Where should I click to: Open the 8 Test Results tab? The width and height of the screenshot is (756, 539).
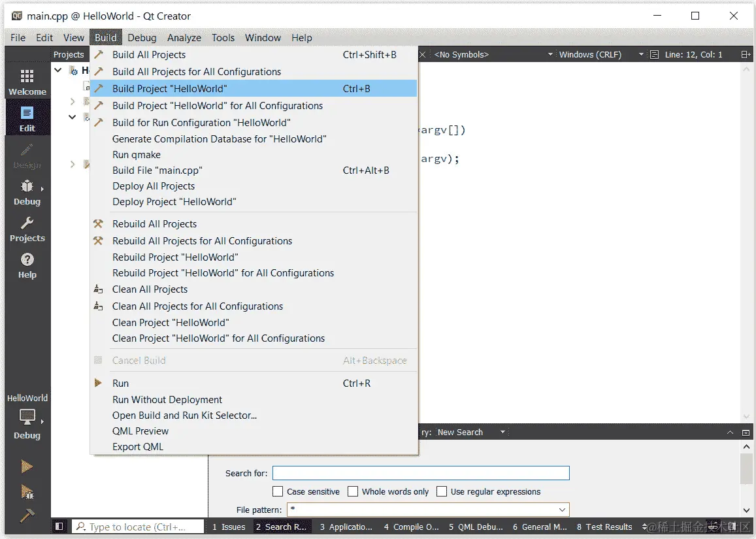604,527
